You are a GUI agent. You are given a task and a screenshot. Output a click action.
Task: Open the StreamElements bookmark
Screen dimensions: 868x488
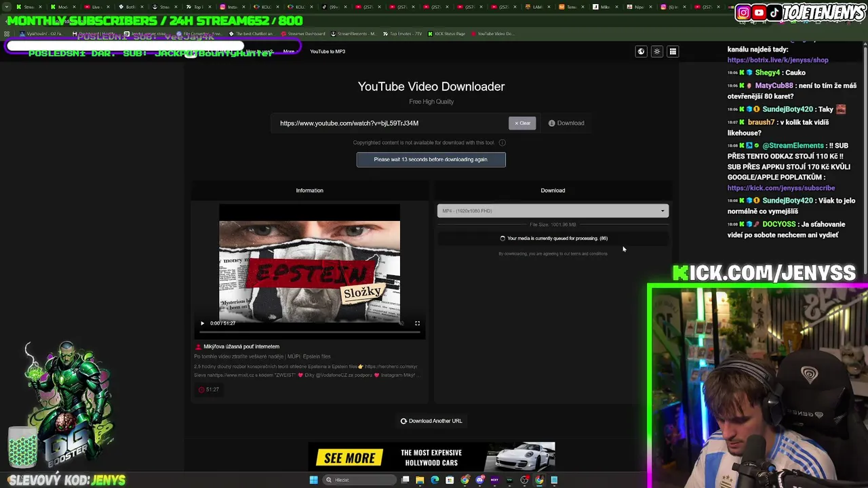354,34
